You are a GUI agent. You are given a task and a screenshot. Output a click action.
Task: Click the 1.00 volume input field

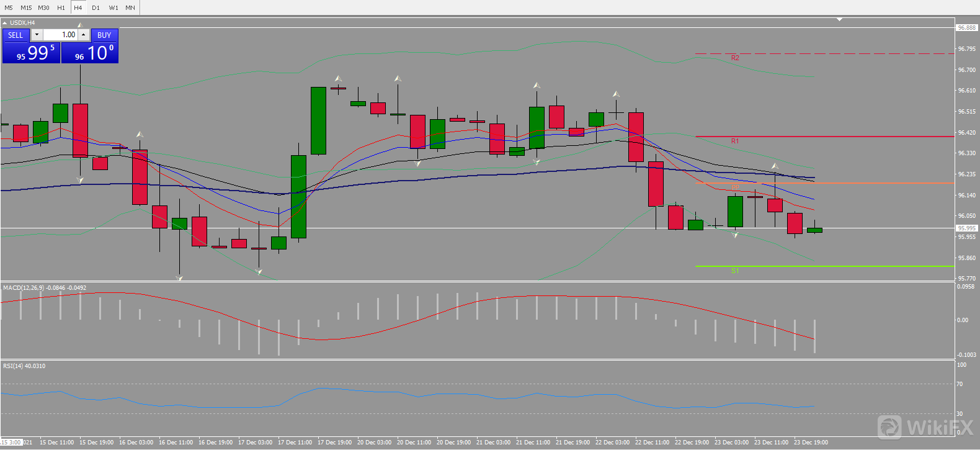pyautogui.click(x=60, y=35)
